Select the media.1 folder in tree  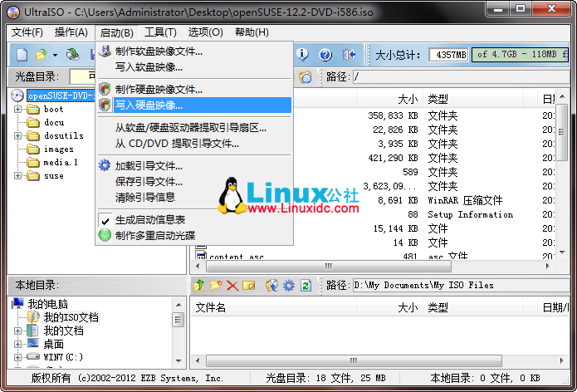tap(61, 162)
